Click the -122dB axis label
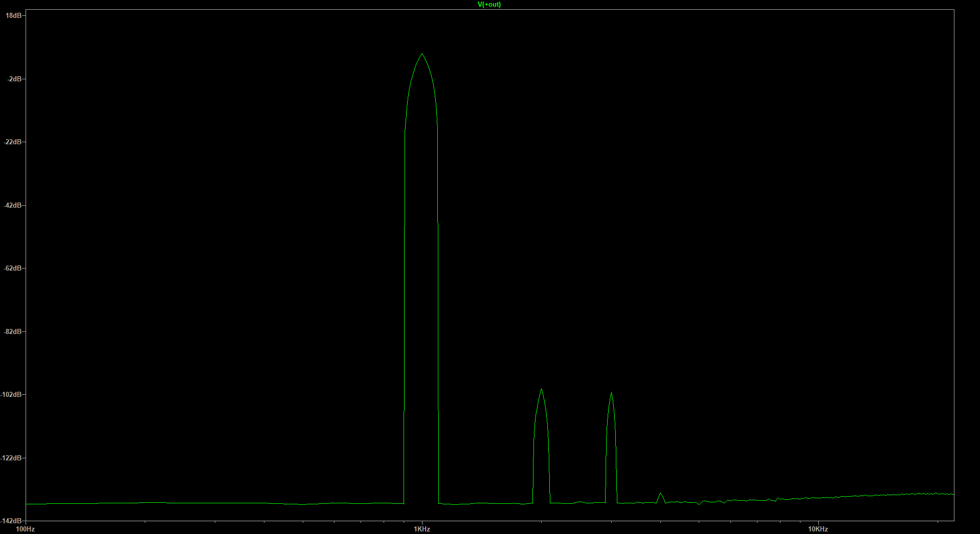Screen dimensions: 980x534 [11, 458]
